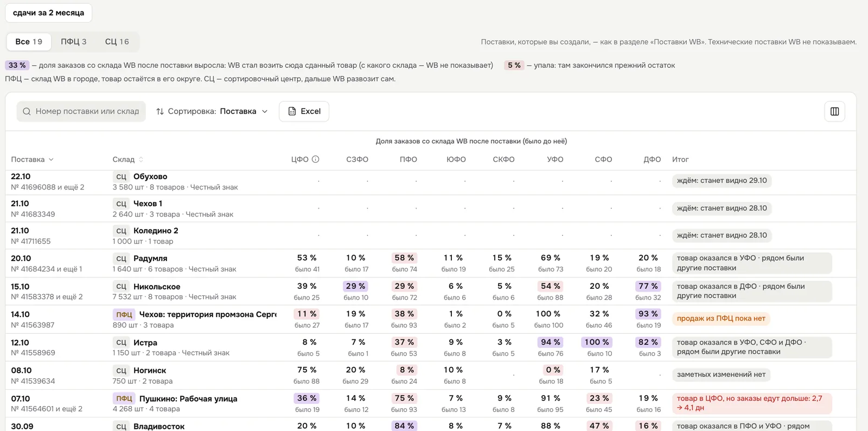Click supply date 15.10
This screenshot has width=868, height=431.
(x=20, y=287)
